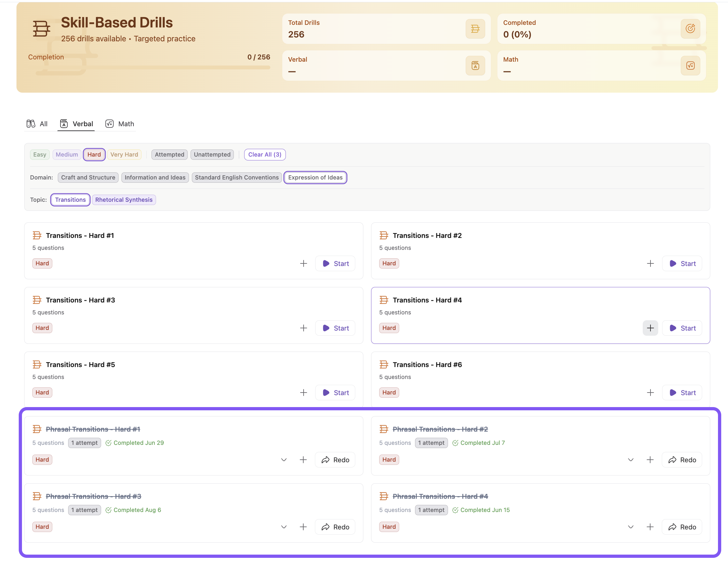Viewport: 728px width, 563px height.
Task: Click the Verbal stat card icon
Action: click(x=475, y=66)
